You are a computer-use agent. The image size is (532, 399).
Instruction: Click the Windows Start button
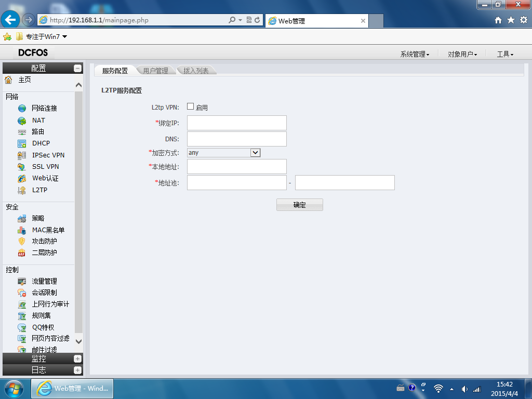tap(14, 389)
